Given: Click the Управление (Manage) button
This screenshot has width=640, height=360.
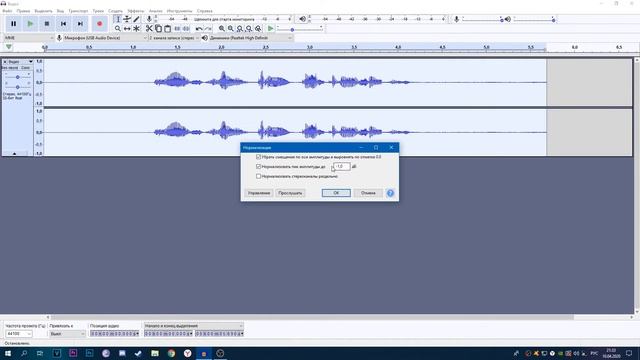Looking at the screenshot, I should pos(259,193).
